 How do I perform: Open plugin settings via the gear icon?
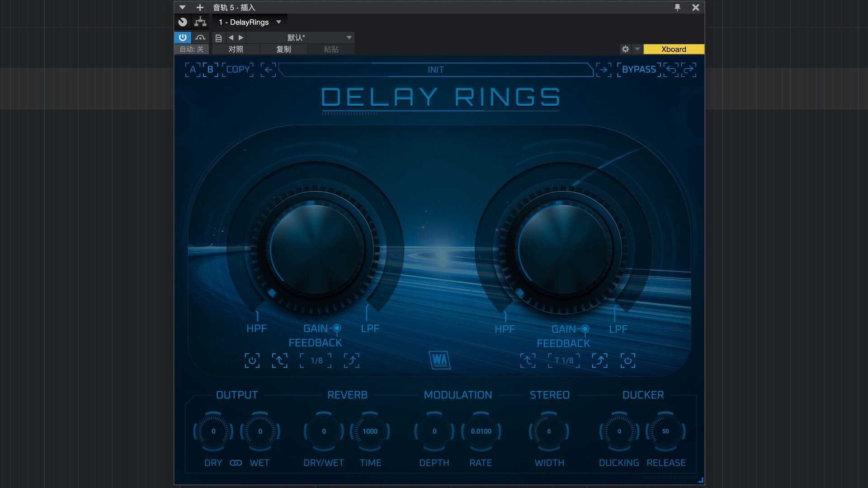625,49
